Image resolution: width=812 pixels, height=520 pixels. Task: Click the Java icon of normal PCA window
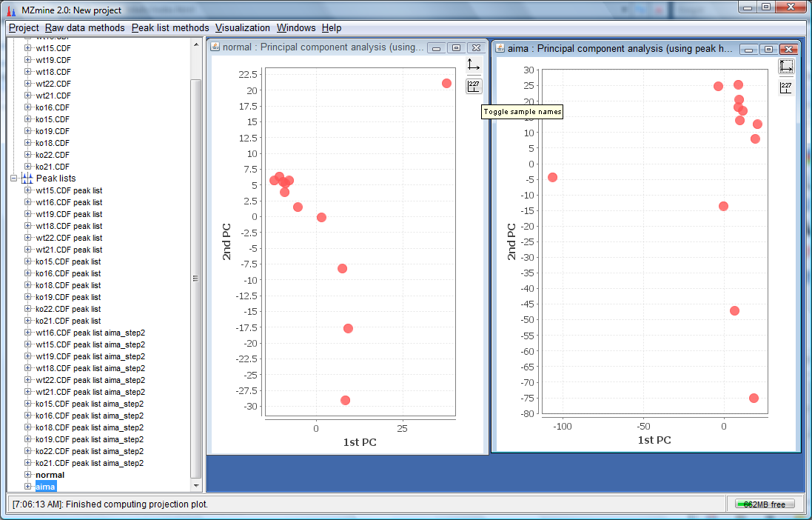coord(215,47)
